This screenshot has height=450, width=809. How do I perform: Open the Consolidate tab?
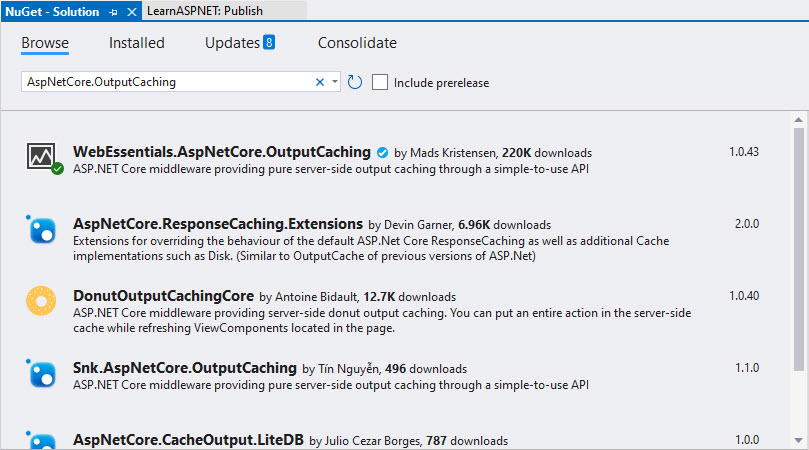click(357, 43)
